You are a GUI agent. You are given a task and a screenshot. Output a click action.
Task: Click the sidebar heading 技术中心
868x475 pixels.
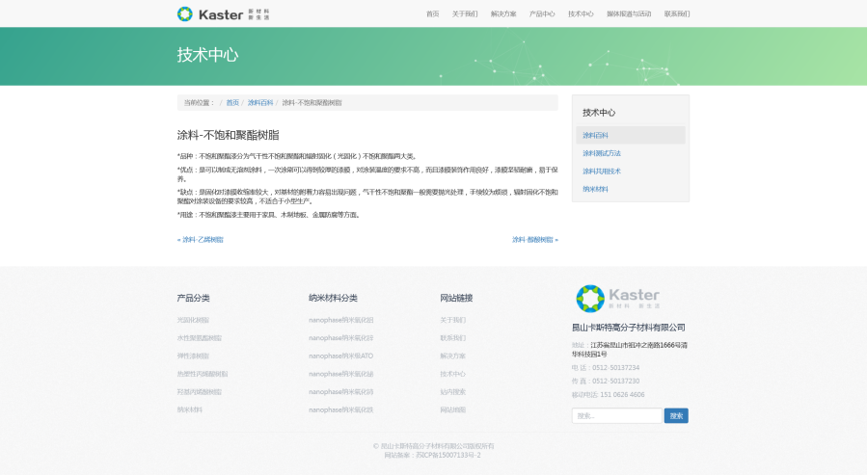tap(599, 113)
